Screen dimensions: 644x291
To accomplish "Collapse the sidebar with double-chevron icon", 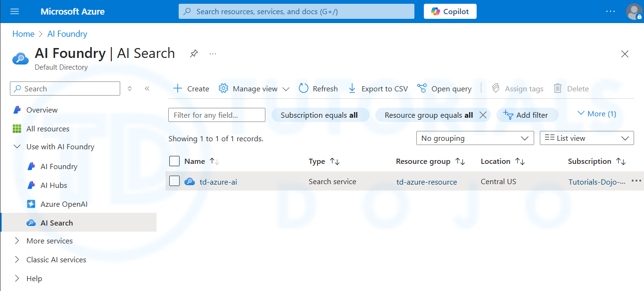I will coord(147,89).
